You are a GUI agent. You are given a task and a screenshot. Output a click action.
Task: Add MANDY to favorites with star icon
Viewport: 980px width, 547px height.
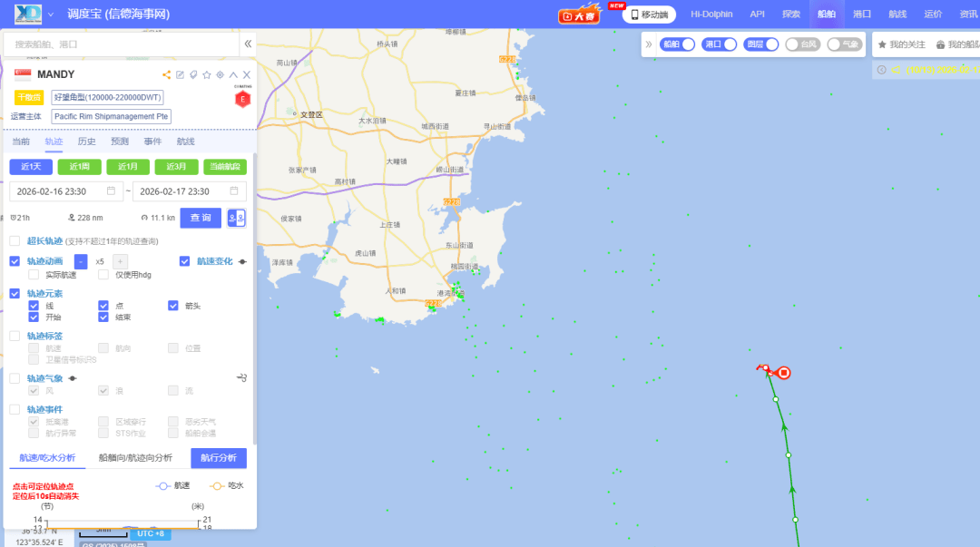207,74
